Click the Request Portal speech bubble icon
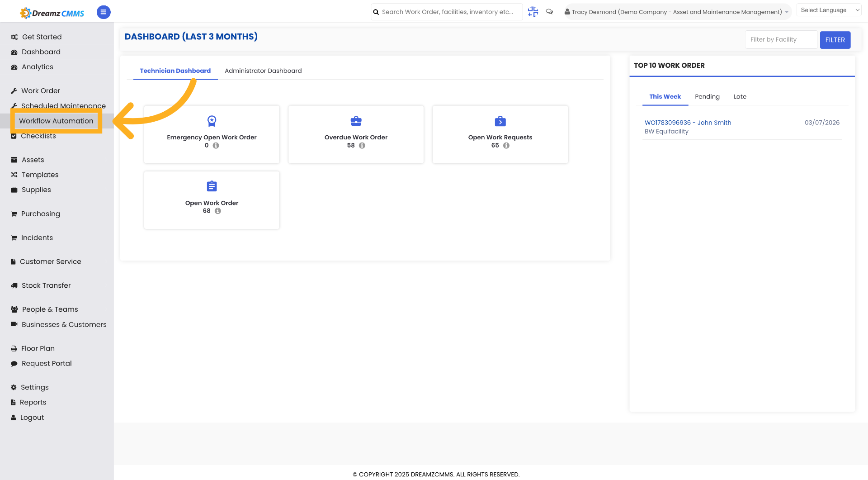This screenshot has height=480, width=868. (x=14, y=364)
